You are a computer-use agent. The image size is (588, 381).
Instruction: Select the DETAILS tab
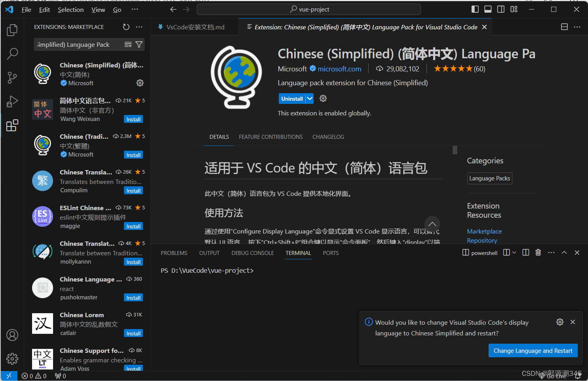click(219, 137)
